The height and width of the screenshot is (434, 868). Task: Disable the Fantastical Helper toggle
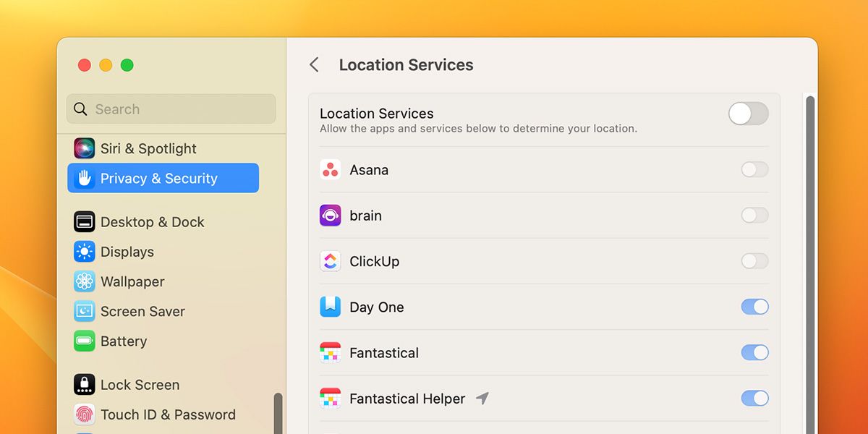[x=754, y=398]
